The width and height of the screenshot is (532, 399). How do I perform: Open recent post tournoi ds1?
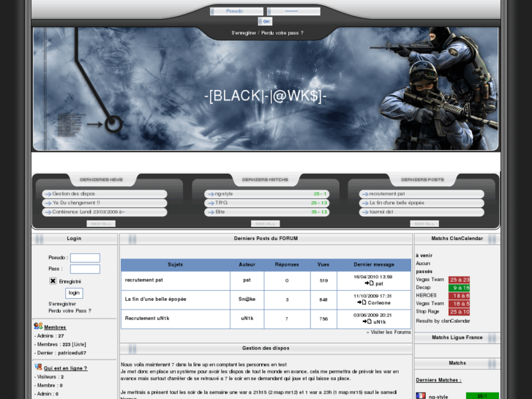tap(381, 212)
